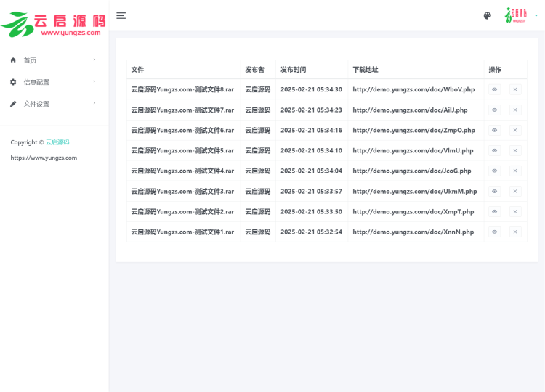The image size is (545, 392).
Task: Open the 文件设置 menu item
Action: tap(36, 104)
